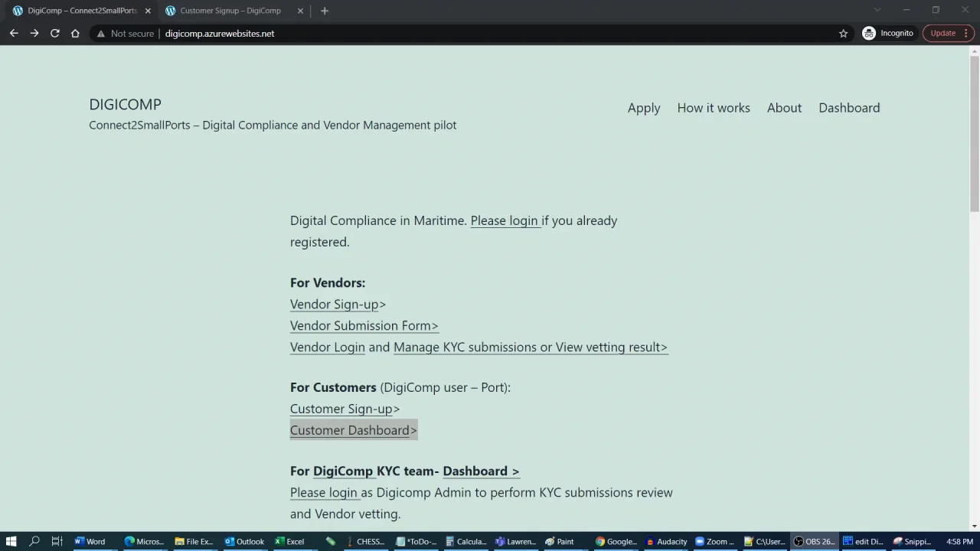Close the DigiComp Connect2SmallPorts tab
The height and width of the screenshot is (551, 980).
(148, 11)
